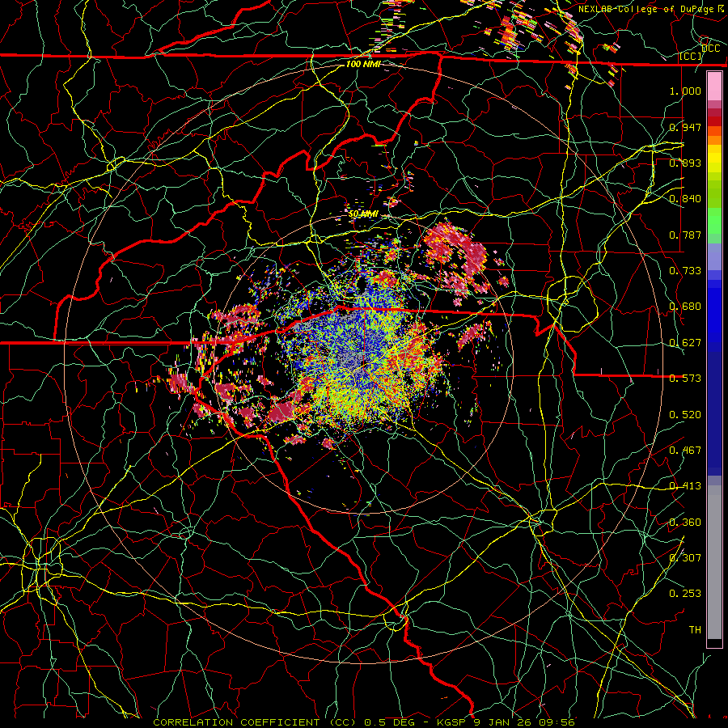Click the 0.627 scale value
The image size is (728, 728).
coord(685,343)
